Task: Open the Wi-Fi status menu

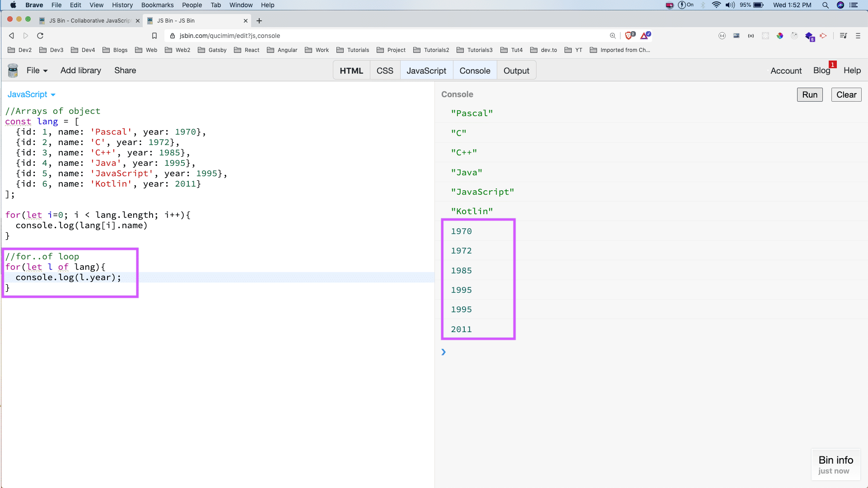Action: coord(716,5)
